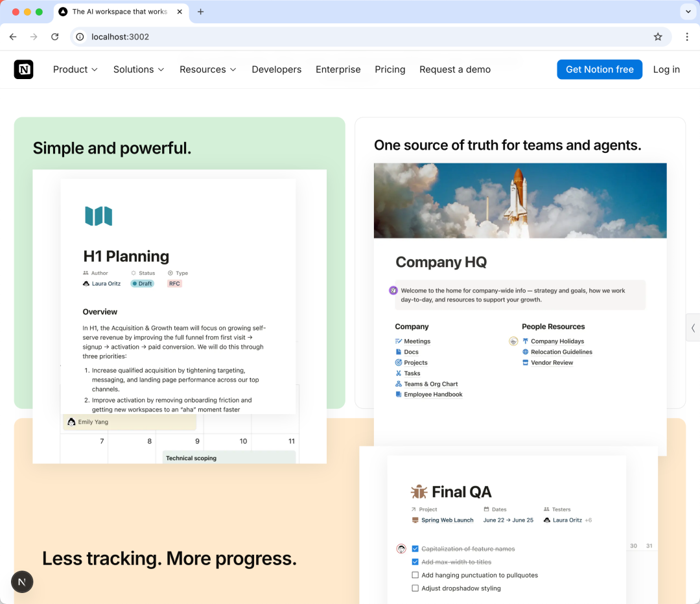
Task: Click the round N badge at bottom left
Action: [x=22, y=582]
